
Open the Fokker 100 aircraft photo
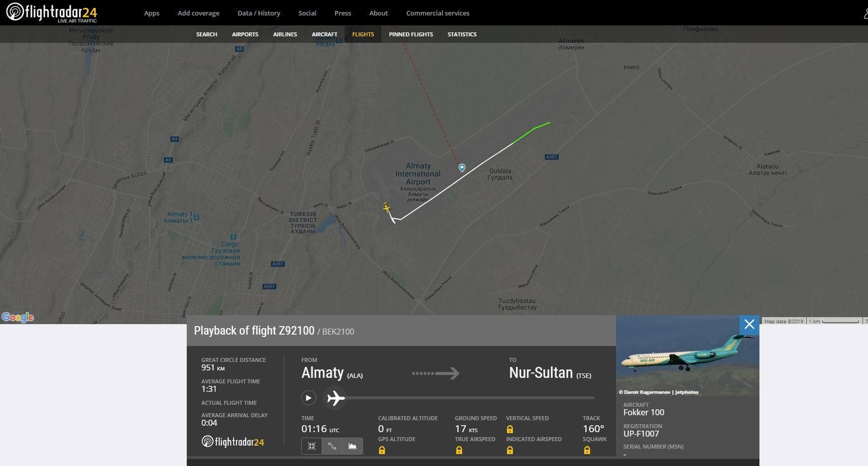coord(687,355)
